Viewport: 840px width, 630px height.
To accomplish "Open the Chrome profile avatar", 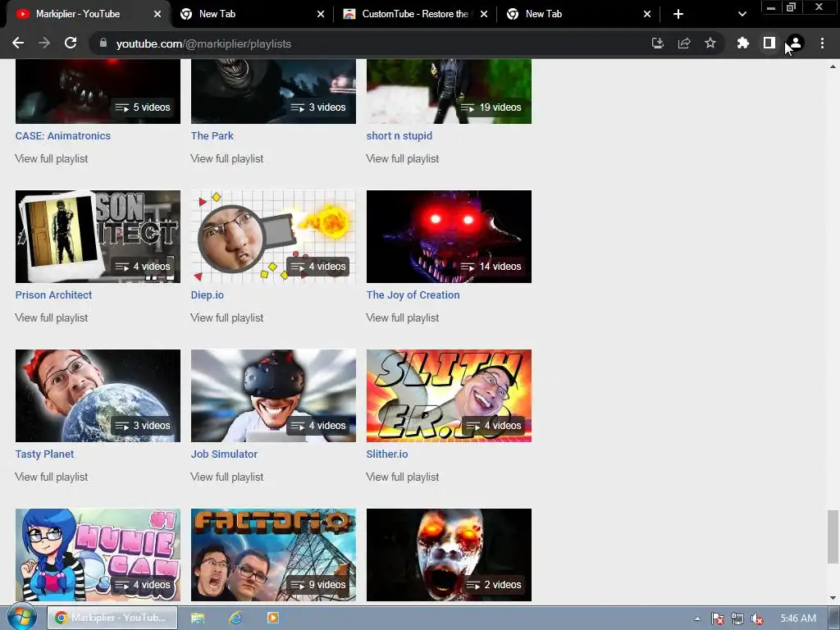I will point(796,43).
